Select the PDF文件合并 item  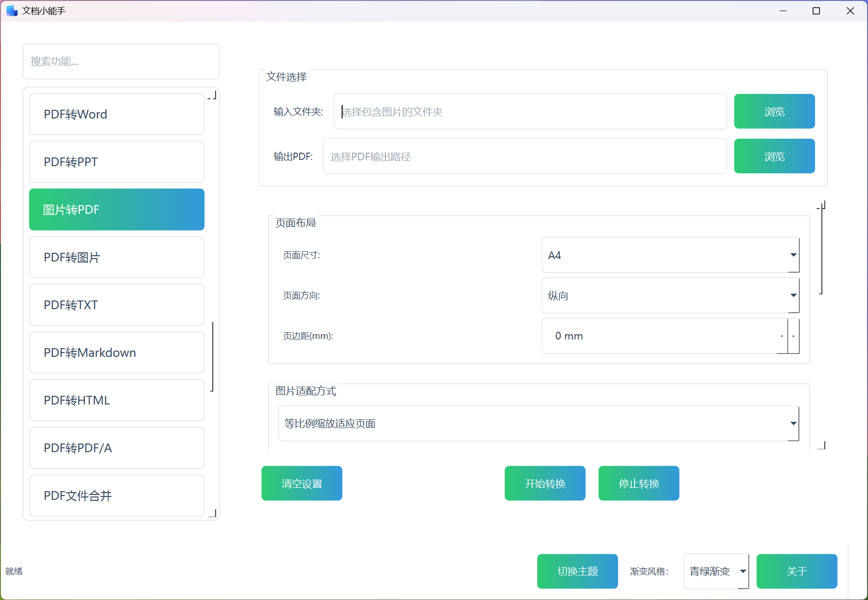click(x=116, y=496)
